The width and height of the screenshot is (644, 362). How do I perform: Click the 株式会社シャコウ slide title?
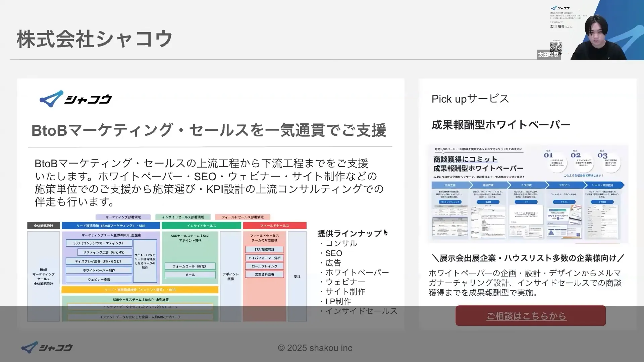pyautogui.click(x=95, y=39)
